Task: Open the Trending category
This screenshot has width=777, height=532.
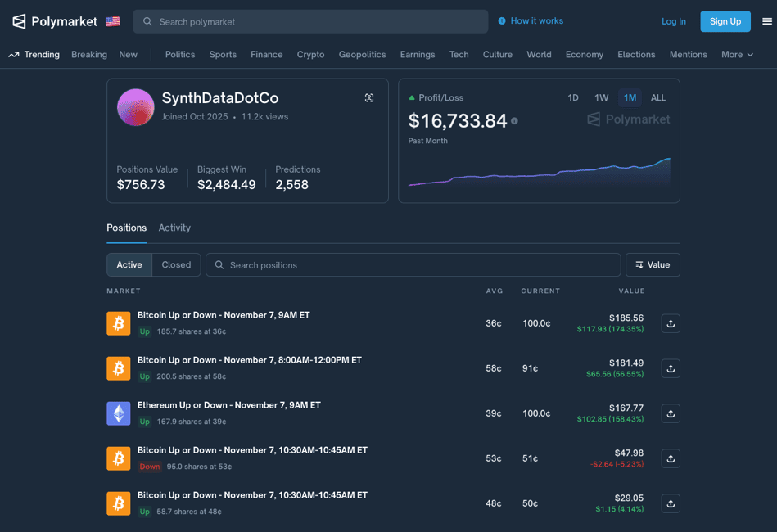Action: (x=34, y=55)
